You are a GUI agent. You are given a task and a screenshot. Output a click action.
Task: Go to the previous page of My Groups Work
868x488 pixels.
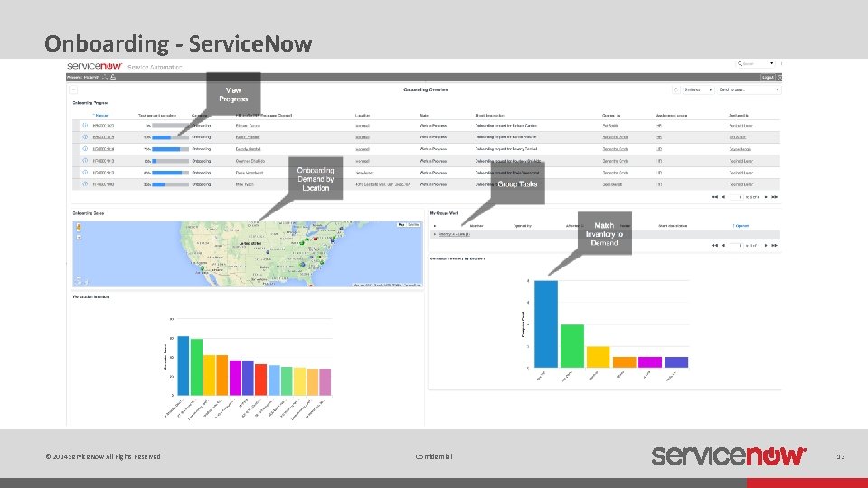(x=723, y=245)
